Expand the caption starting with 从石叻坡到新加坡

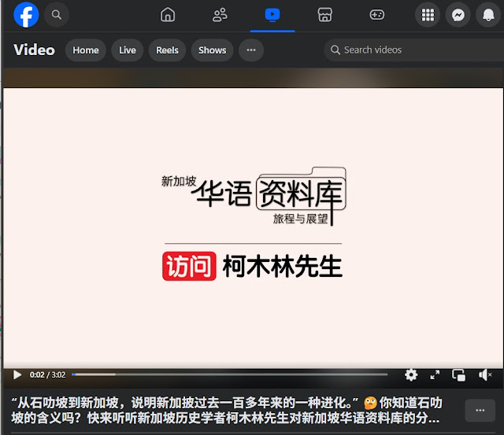point(227,411)
